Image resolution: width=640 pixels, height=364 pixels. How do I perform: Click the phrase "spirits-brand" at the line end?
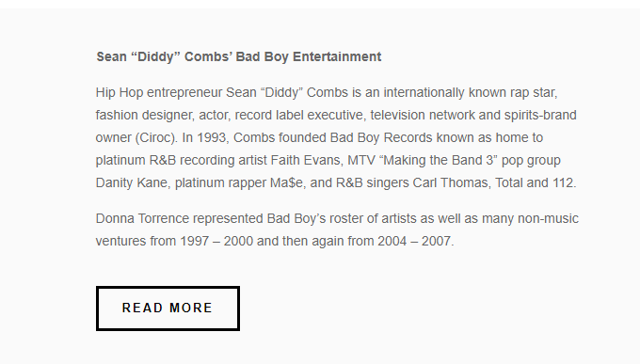tap(540, 115)
